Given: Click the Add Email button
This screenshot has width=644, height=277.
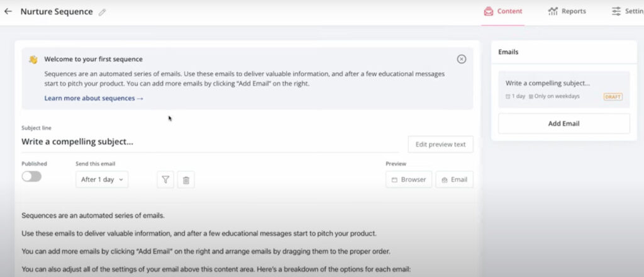Looking at the screenshot, I should point(564,123).
